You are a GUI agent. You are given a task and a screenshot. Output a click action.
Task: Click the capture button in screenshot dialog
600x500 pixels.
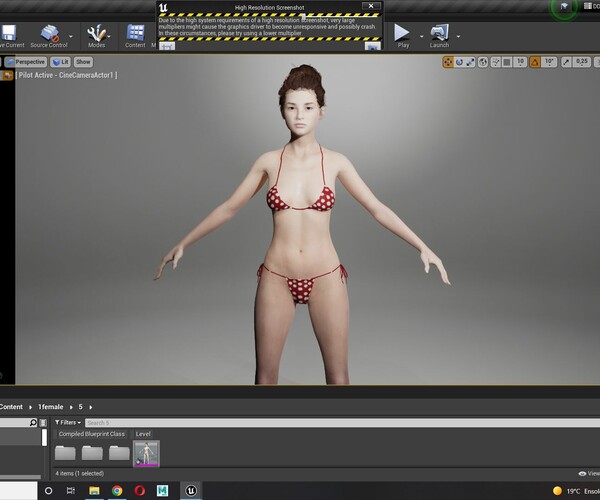[x=372, y=46]
